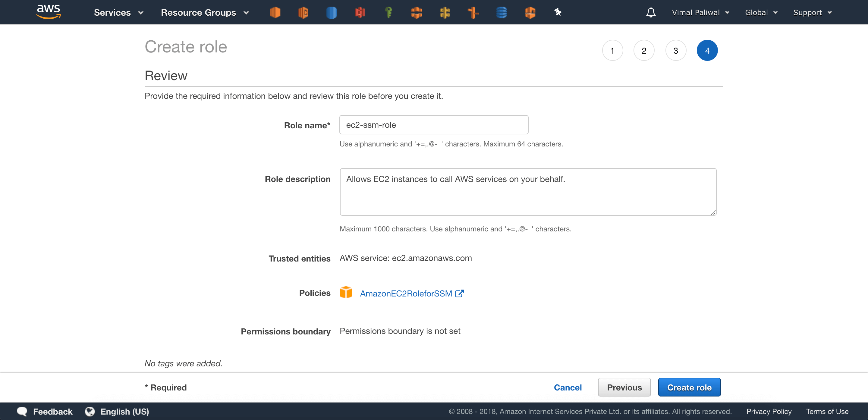Click into the Role description textarea
Screen dimensions: 868x420
[x=528, y=192]
